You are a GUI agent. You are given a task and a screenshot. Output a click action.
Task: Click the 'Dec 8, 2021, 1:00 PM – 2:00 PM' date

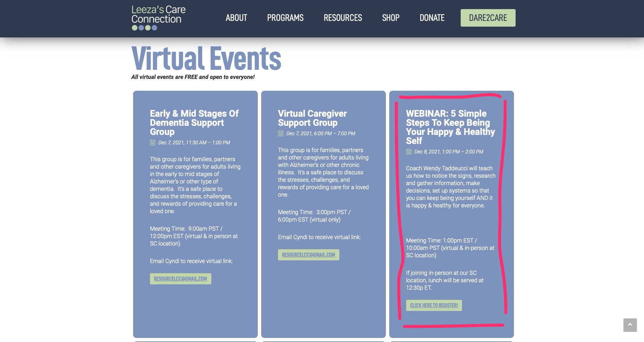point(449,152)
